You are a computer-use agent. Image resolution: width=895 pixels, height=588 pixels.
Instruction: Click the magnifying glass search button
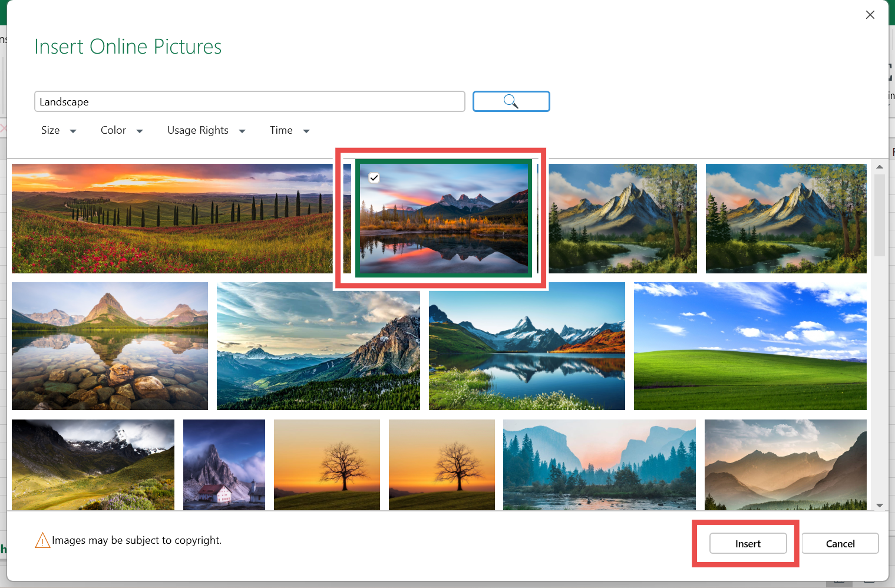(x=511, y=101)
